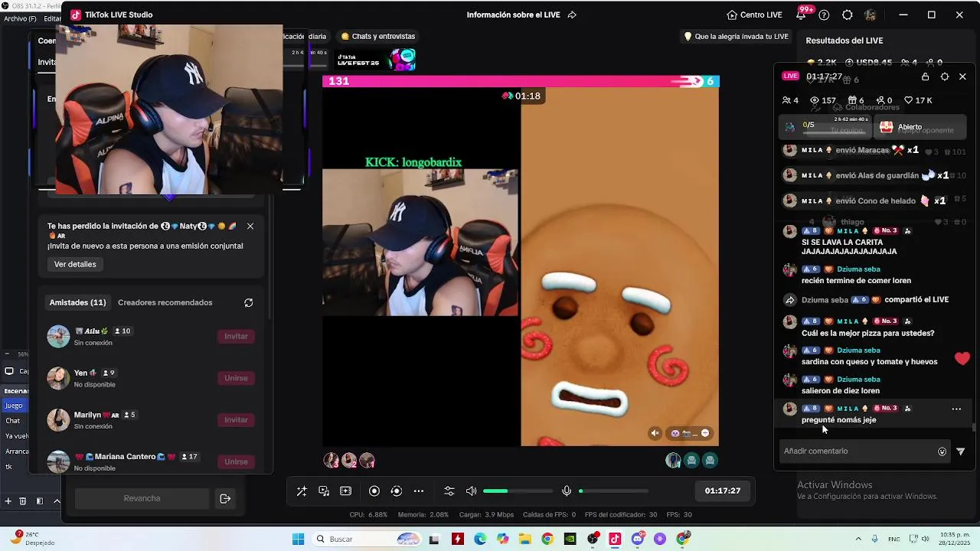Click the profile avatar in title bar
Screen dimensions: 980x551
871,15
